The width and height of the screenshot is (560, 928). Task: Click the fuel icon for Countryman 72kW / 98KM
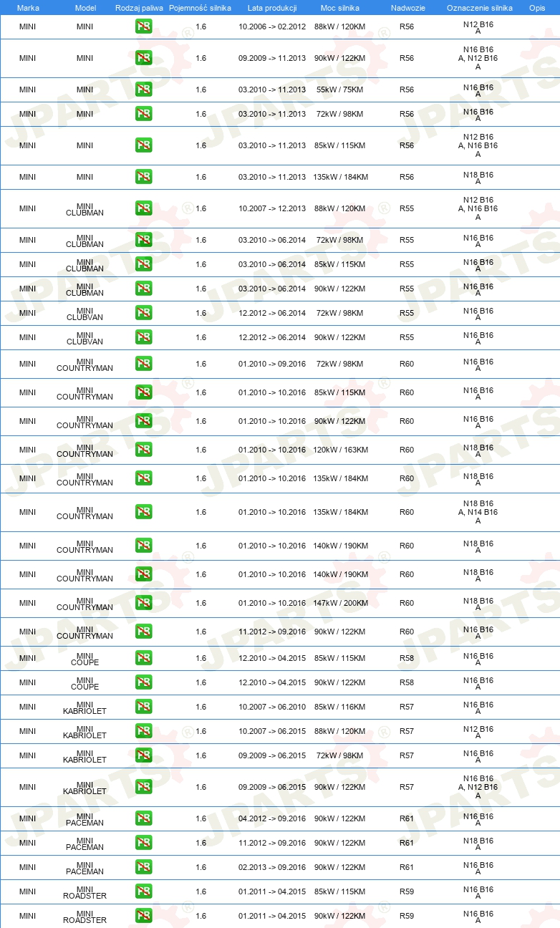(x=143, y=364)
